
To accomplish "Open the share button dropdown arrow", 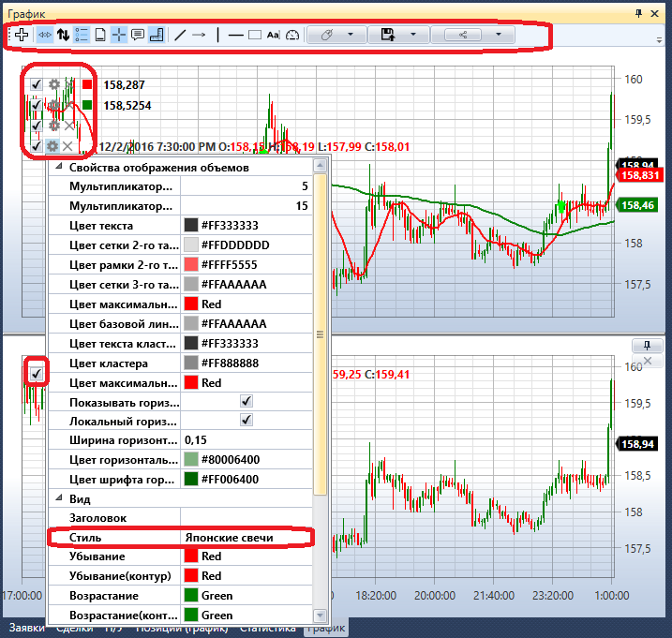I will [499, 35].
